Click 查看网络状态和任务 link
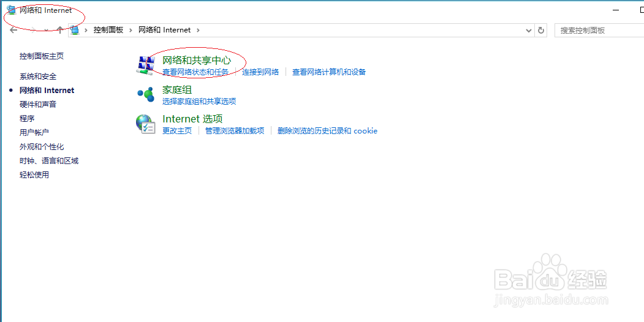This screenshot has width=644, height=322. (195, 72)
